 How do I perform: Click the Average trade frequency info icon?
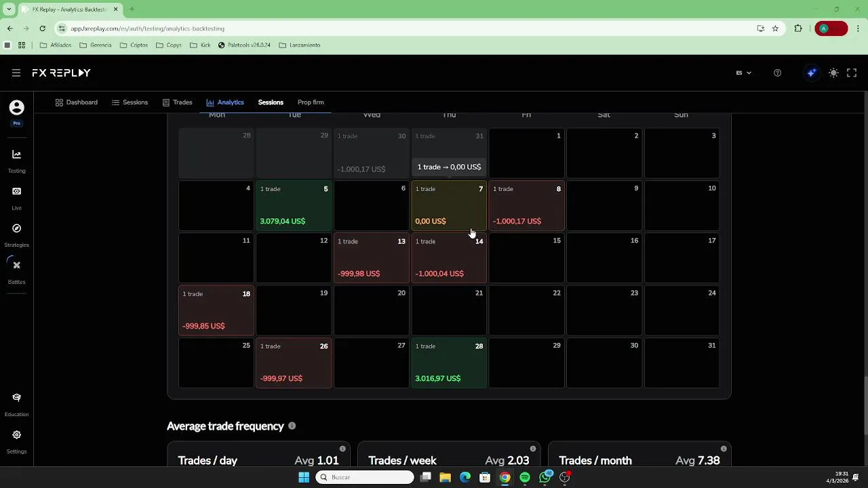292,426
